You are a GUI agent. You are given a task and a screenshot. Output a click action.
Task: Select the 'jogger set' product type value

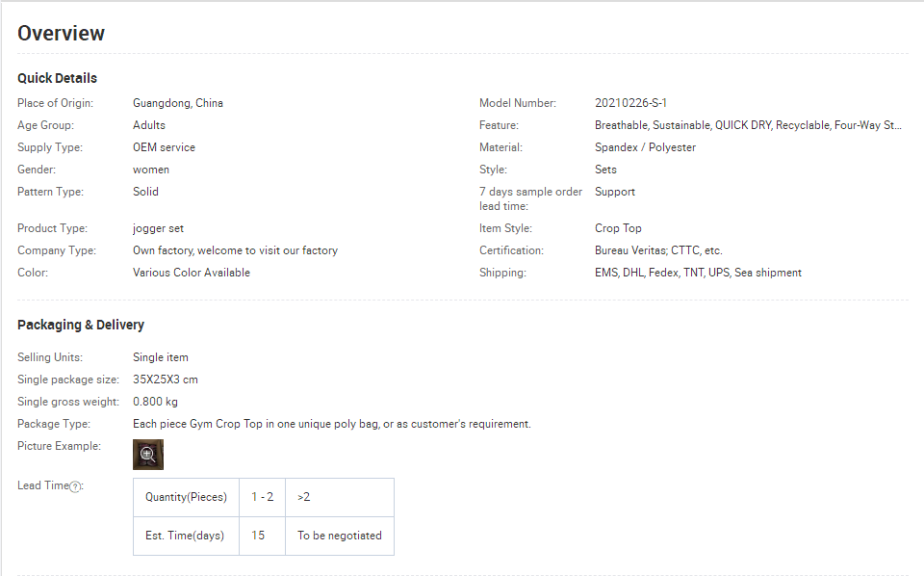coord(159,228)
